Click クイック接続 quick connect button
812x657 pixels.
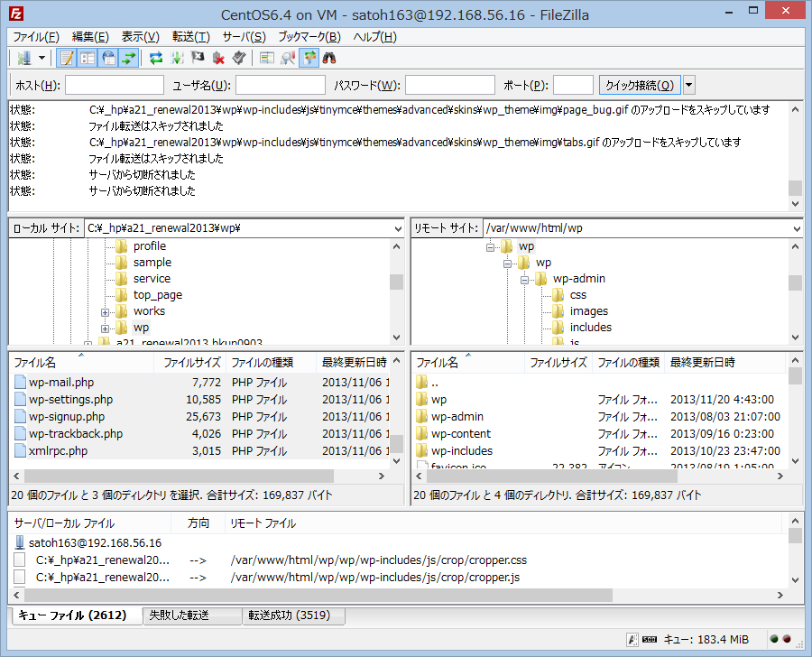point(640,86)
